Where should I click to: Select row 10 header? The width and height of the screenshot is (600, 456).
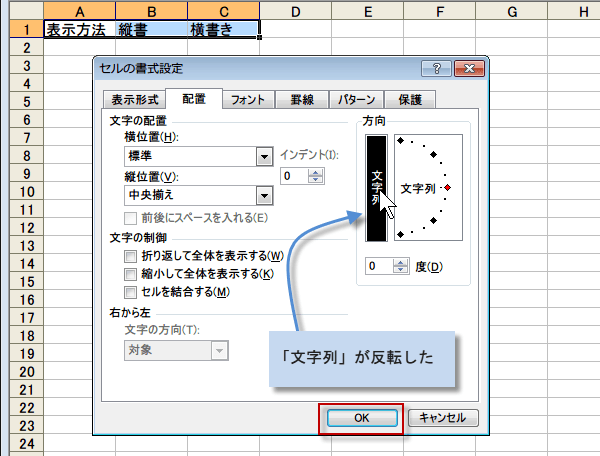[26, 192]
